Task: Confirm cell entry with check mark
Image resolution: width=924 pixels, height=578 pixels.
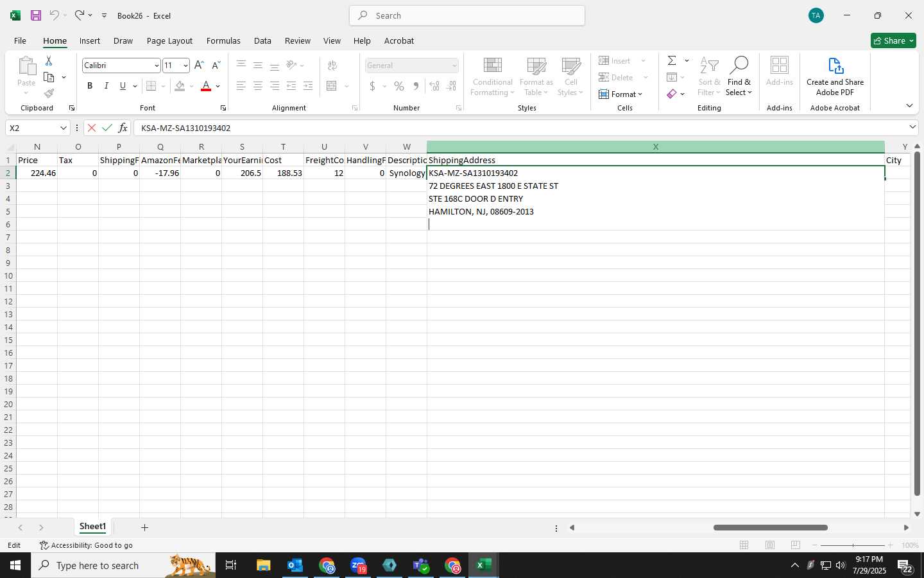Action: (x=107, y=128)
